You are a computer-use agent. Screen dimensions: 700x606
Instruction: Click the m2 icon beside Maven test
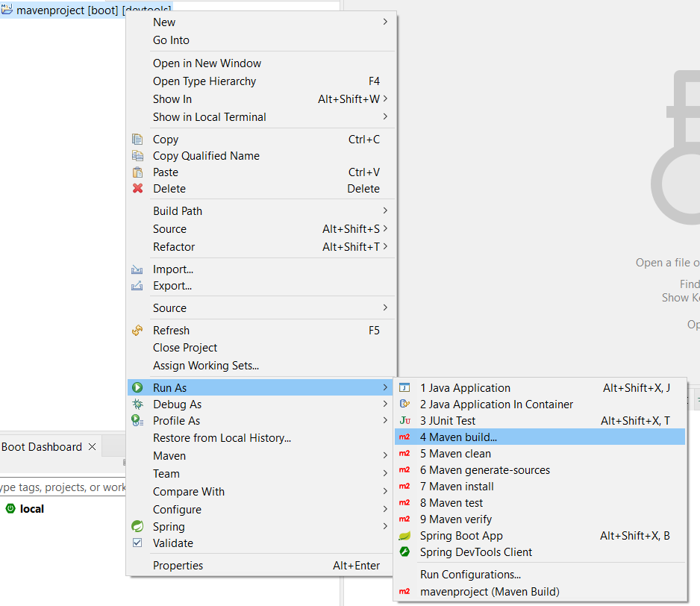(404, 503)
